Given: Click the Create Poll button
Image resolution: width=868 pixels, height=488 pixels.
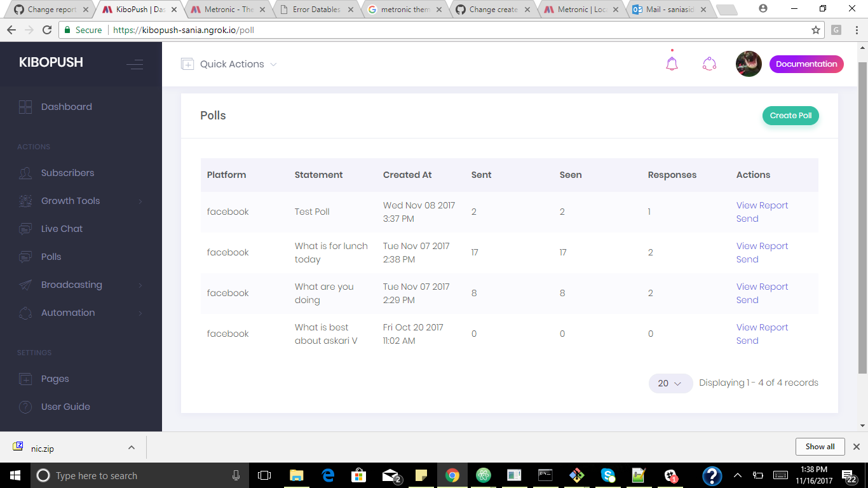Looking at the screenshot, I should 790,116.
